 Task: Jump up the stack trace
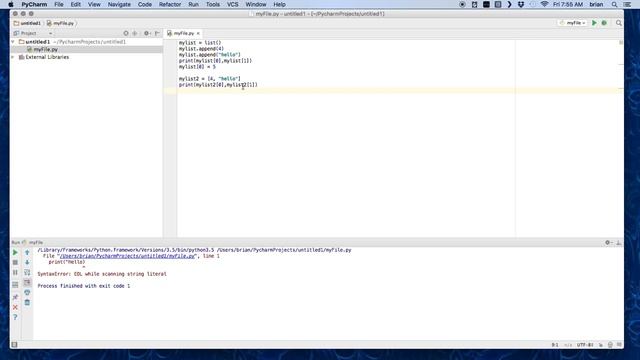pos(27,253)
